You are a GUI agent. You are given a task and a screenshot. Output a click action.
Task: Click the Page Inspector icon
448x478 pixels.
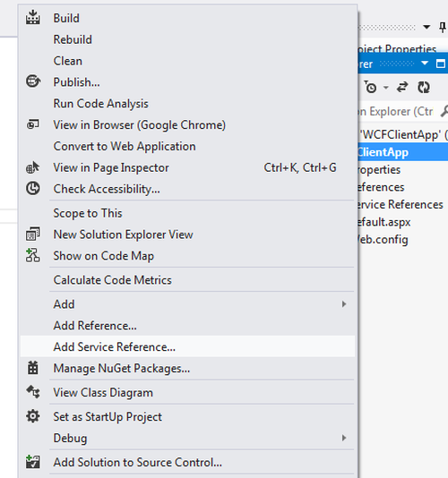[32, 167]
